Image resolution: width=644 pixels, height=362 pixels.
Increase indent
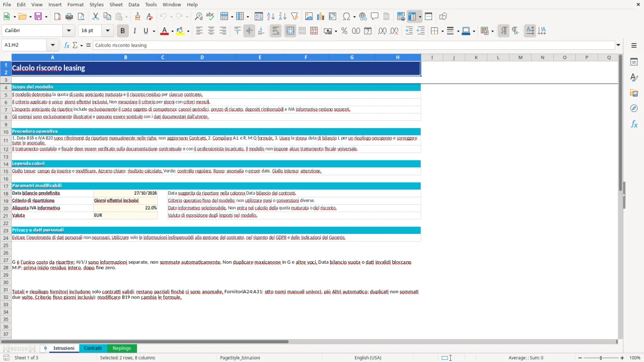tap(409, 31)
